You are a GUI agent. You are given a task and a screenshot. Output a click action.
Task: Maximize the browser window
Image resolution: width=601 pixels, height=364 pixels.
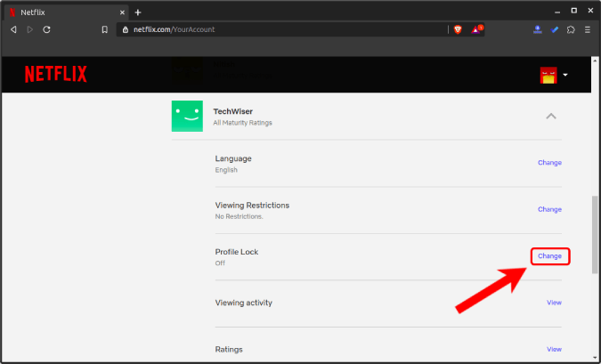(x=573, y=11)
